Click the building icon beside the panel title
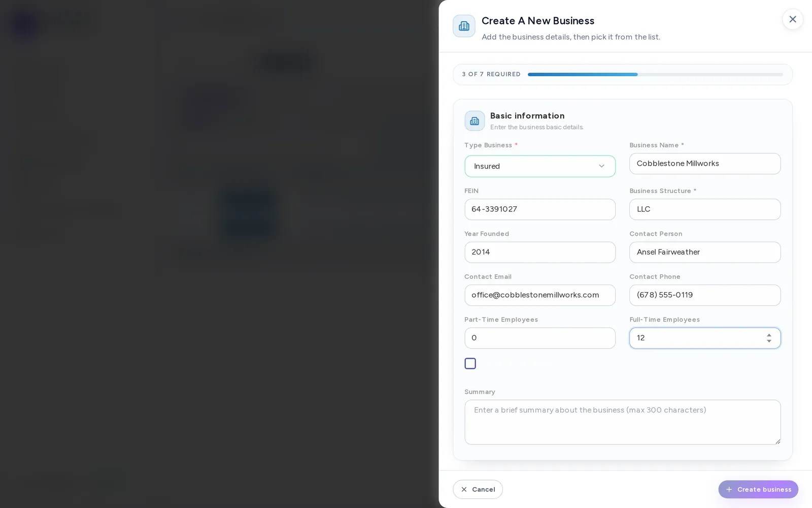The height and width of the screenshot is (508, 812). 464,26
